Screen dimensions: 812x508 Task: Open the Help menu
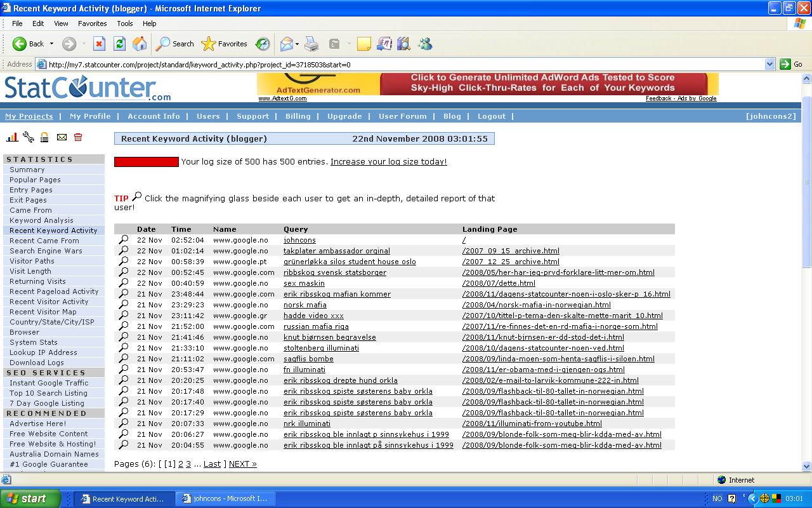point(150,23)
